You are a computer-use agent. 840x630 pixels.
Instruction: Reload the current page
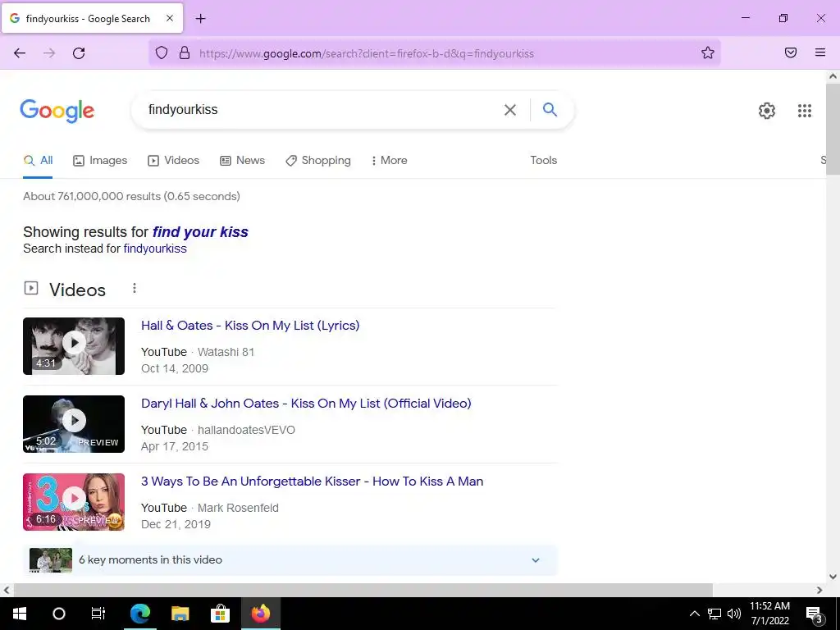[x=79, y=53]
